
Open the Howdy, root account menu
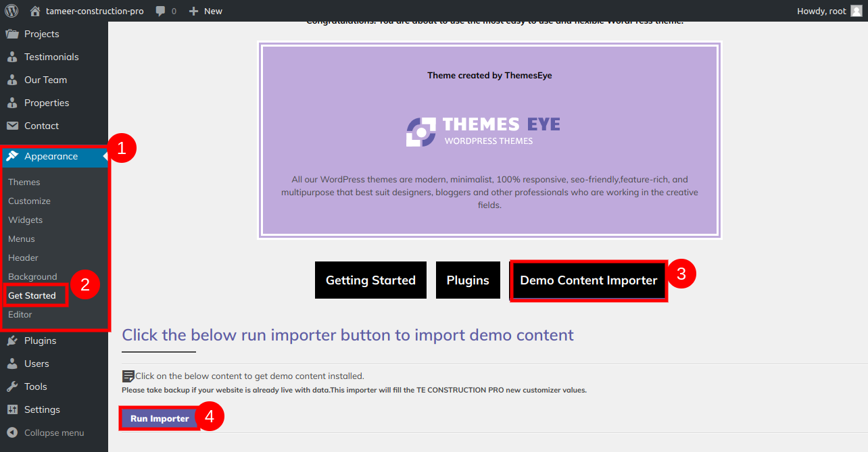pos(830,11)
